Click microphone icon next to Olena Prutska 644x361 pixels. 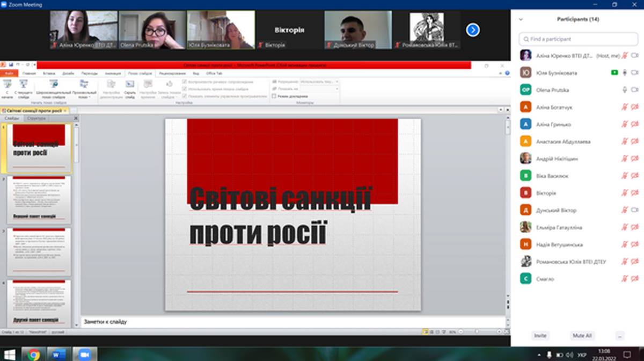coord(625,90)
